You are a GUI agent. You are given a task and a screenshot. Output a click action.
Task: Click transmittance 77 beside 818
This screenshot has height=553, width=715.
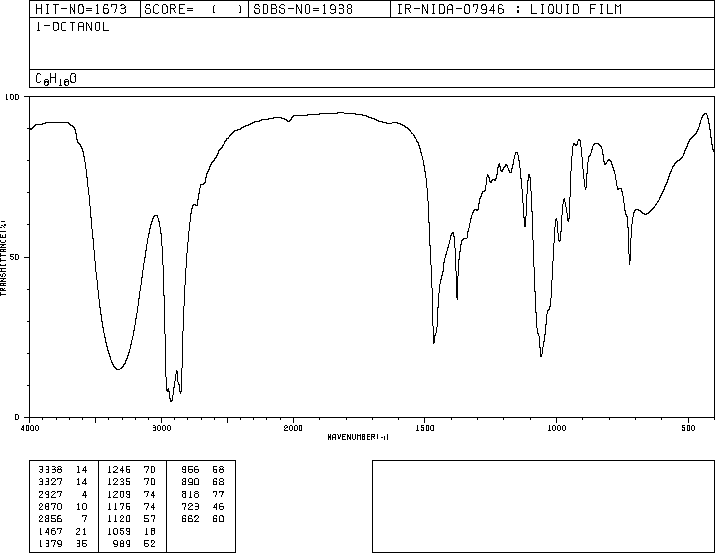218,494
